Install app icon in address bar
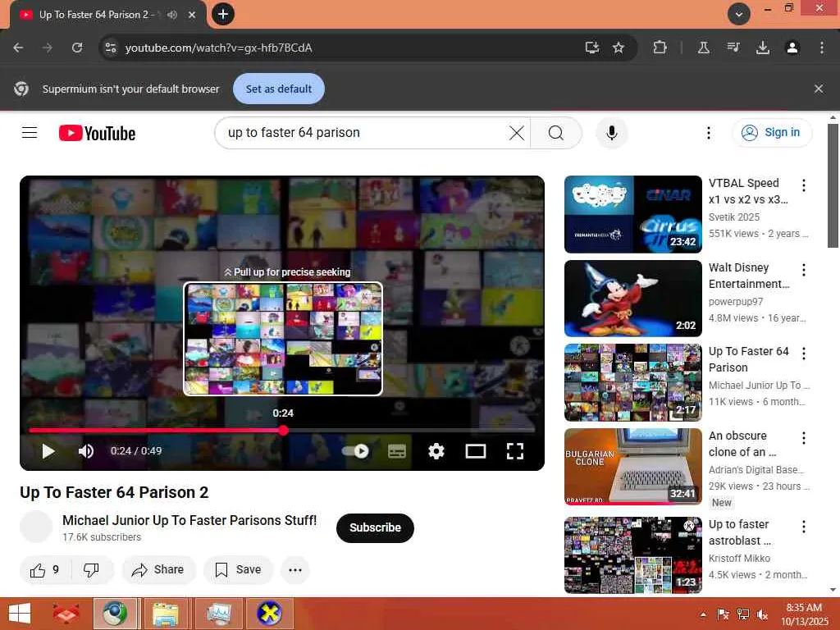The image size is (840, 630). click(x=592, y=48)
